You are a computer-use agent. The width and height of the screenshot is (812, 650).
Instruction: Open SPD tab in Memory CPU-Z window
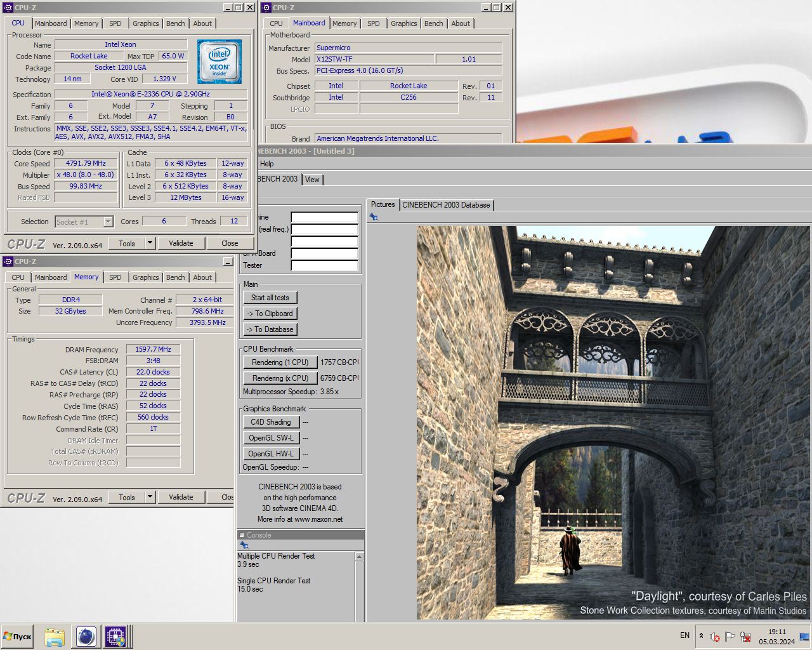click(x=115, y=277)
